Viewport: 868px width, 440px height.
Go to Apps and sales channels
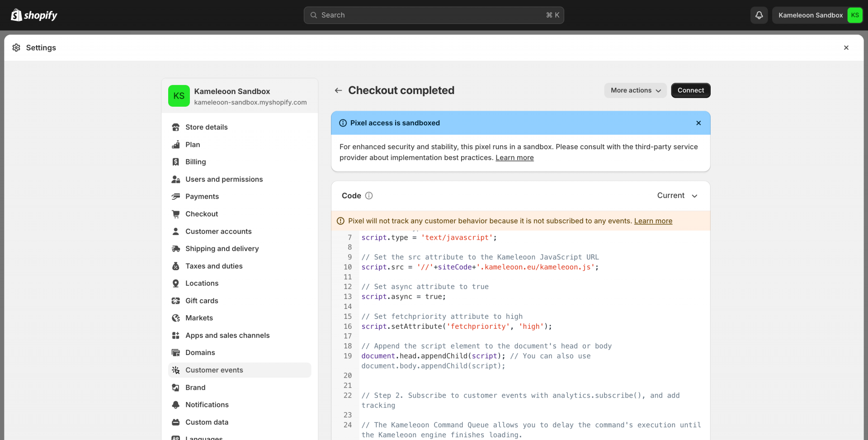[x=227, y=336]
